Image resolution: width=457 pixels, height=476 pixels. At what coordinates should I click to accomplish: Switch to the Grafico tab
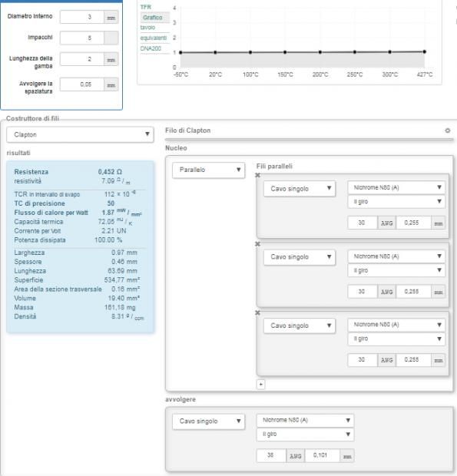pos(153,18)
